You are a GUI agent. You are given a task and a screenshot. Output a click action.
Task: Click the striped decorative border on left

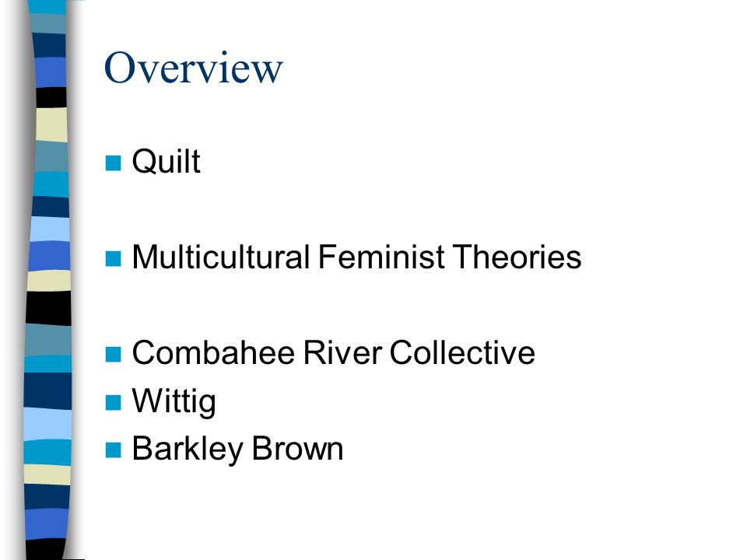click(47, 280)
